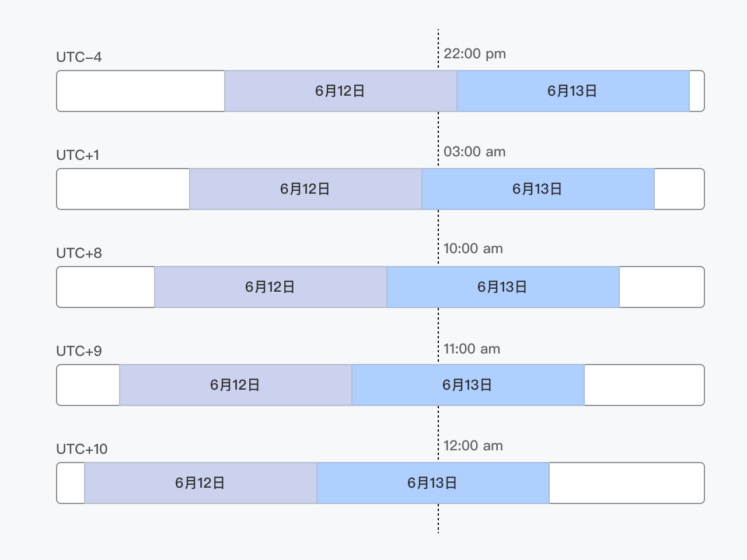Viewport: 747px width, 560px height.
Task: Click the UTC+10 timezone label
Action: click(x=82, y=449)
